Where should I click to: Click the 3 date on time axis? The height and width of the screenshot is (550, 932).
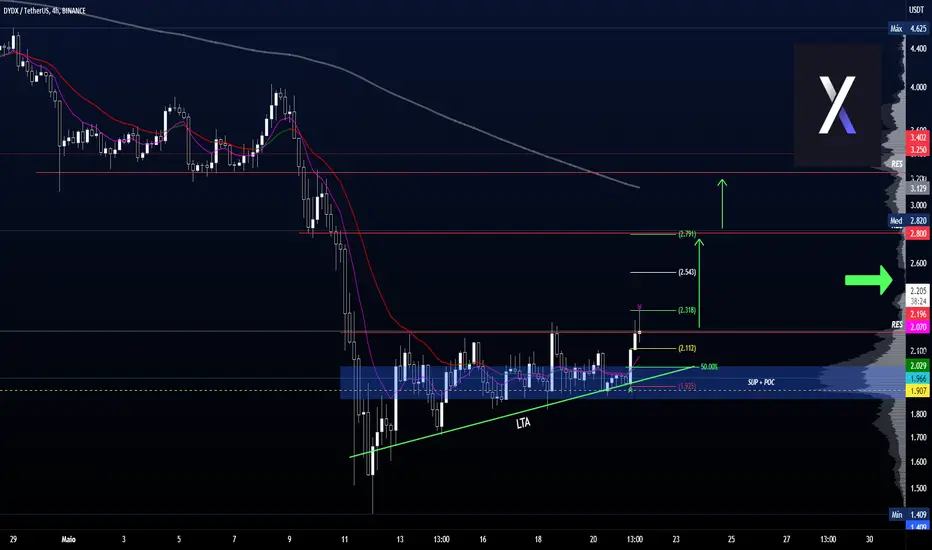[124, 539]
